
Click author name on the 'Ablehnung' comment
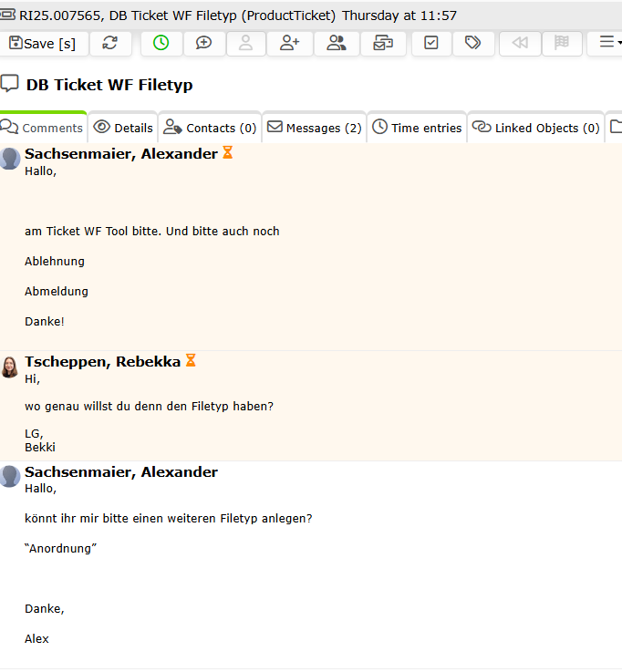coord(121,154)
